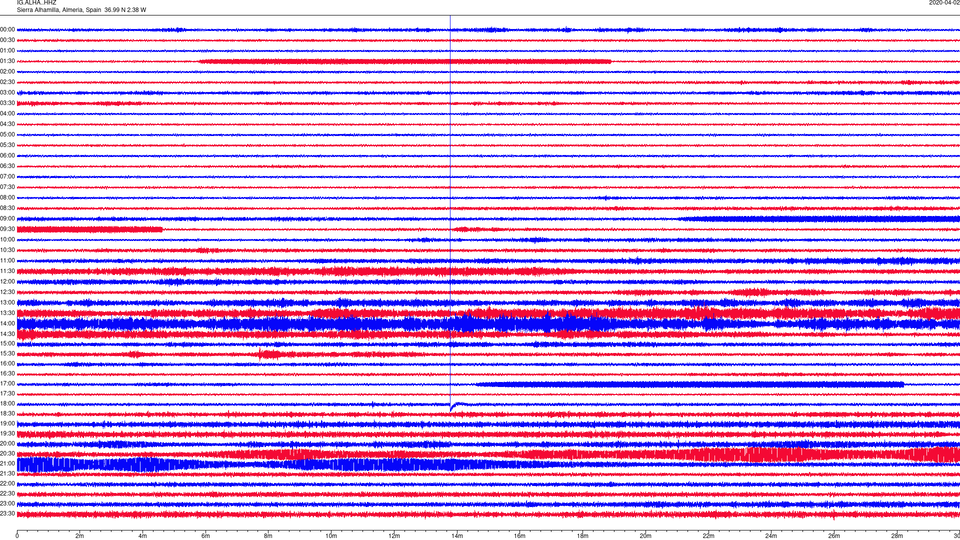Choose the '17:00' trace label
The height and width of the screenshot is (540, 960).
coord(7,384)
